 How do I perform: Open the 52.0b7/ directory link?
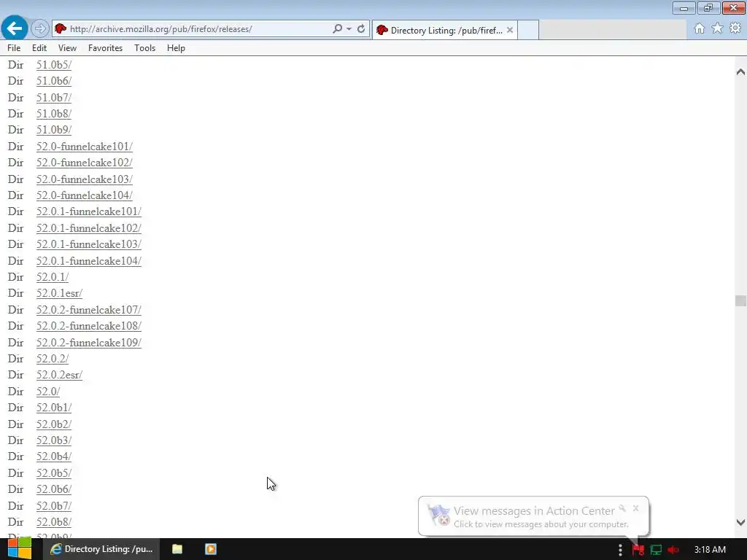[x=54, y=507]
